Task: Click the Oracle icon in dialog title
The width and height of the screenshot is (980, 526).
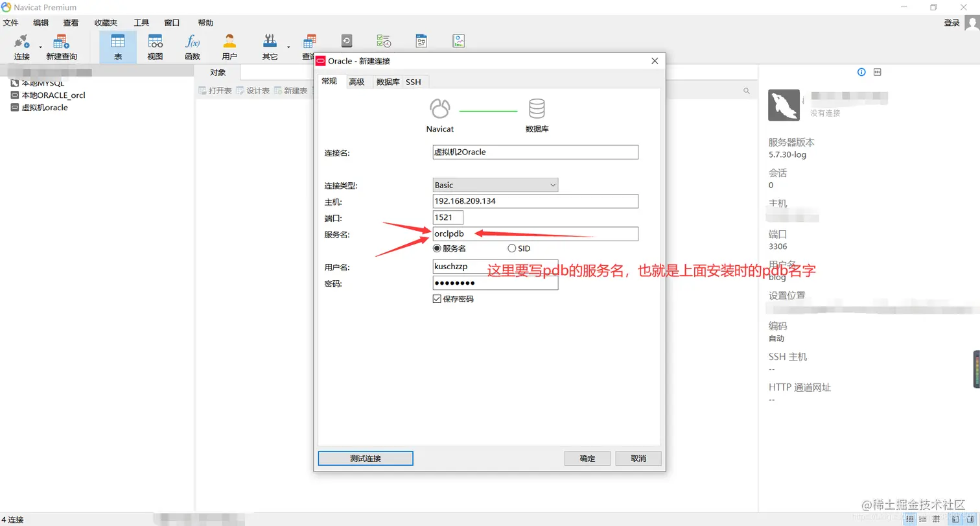Action: click(320, 61)
